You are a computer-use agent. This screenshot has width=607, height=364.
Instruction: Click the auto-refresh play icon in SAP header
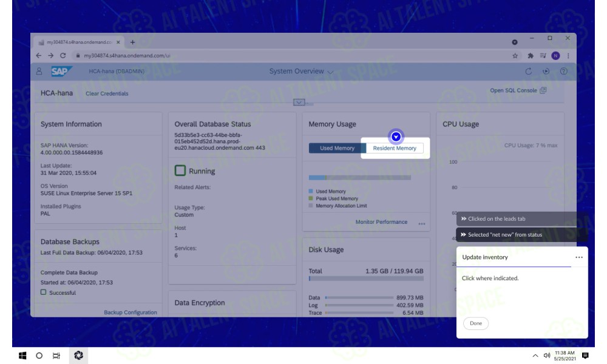546,71
